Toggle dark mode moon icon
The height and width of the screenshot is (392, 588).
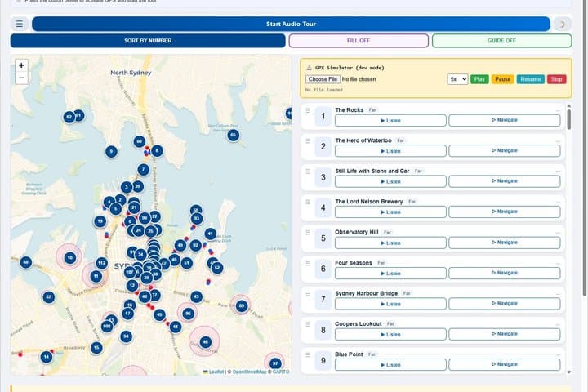point(562,24)
